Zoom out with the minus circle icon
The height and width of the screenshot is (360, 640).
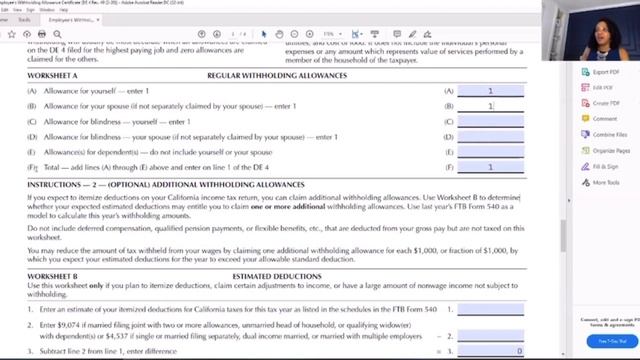(294, 34)
